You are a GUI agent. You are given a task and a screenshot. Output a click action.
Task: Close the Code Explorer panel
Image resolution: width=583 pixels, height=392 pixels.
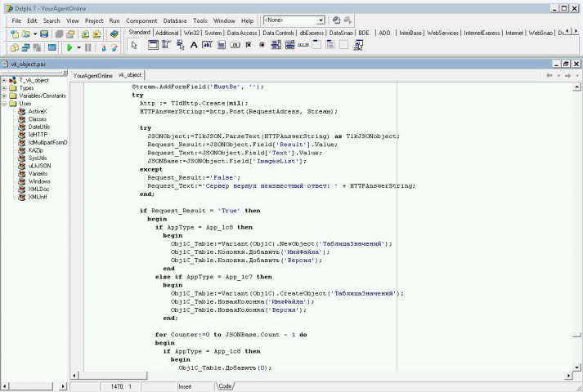click(65, 73)
